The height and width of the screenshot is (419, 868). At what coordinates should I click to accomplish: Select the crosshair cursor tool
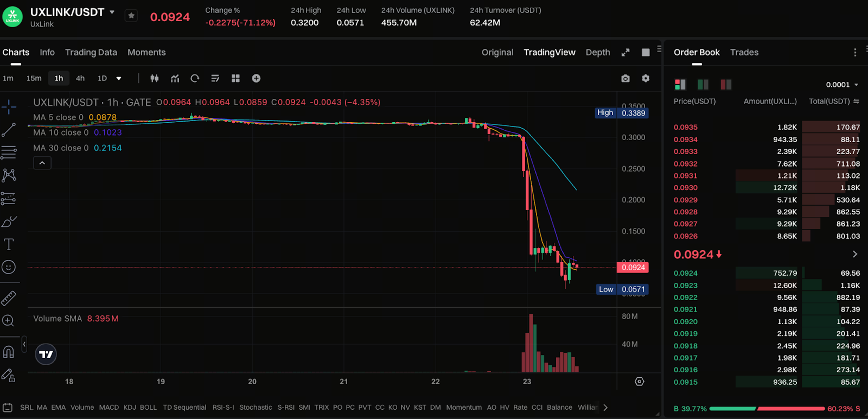click(x=9, y=107)
